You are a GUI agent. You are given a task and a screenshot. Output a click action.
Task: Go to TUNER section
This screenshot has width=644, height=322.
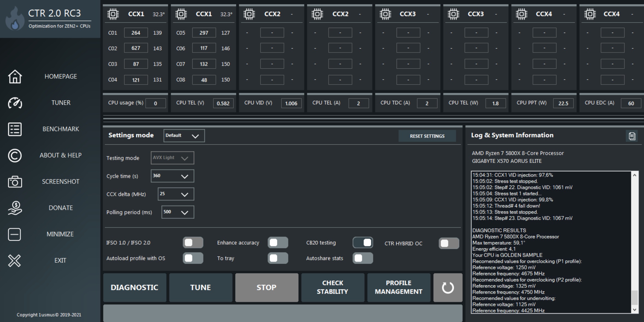tap(61, 103)
